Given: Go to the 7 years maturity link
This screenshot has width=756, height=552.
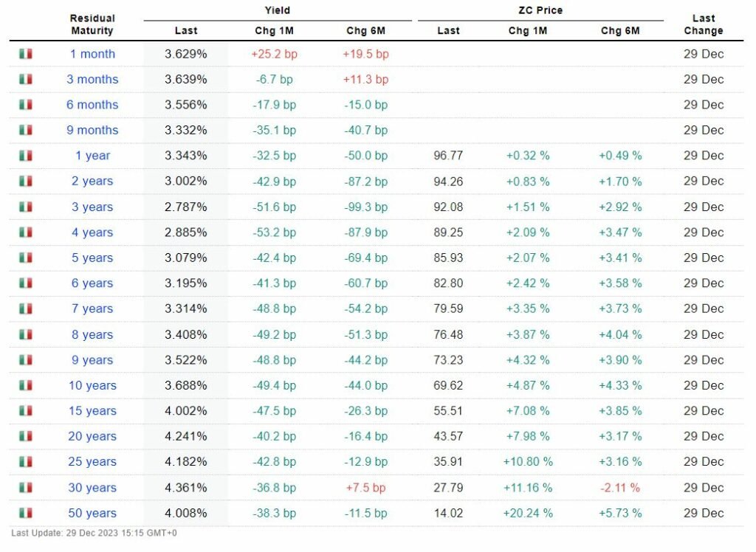Looking at the screenshot, I should pyautogui.click(x=92, y=308).
